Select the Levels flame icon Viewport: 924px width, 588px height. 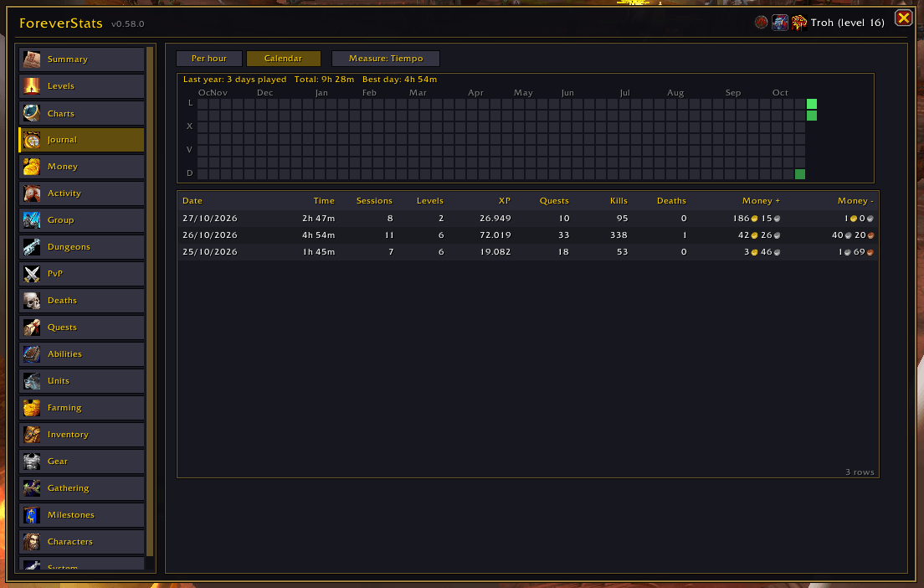[x=32, y=86]
